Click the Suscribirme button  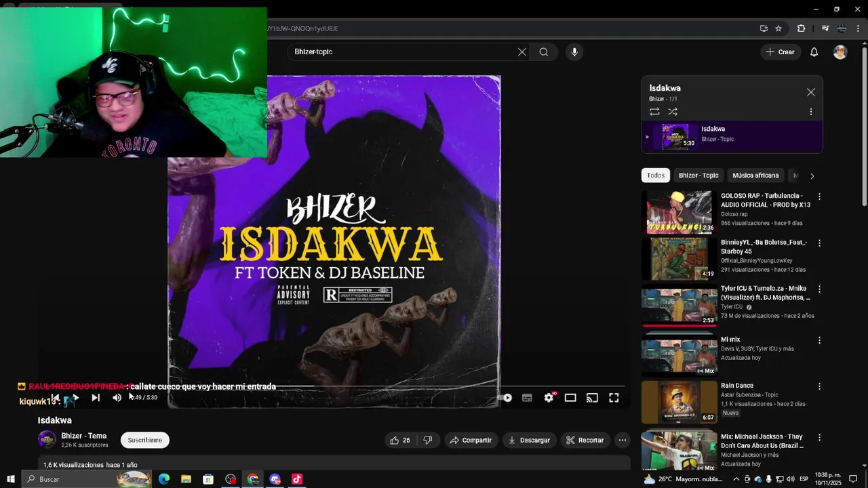click(x=145, y=440)
